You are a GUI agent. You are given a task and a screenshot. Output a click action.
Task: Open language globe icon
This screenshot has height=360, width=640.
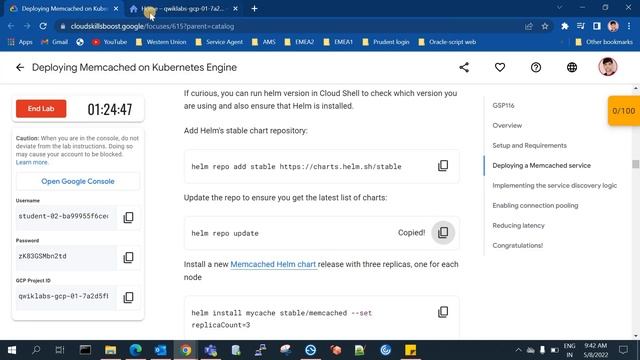click(572, 67)
